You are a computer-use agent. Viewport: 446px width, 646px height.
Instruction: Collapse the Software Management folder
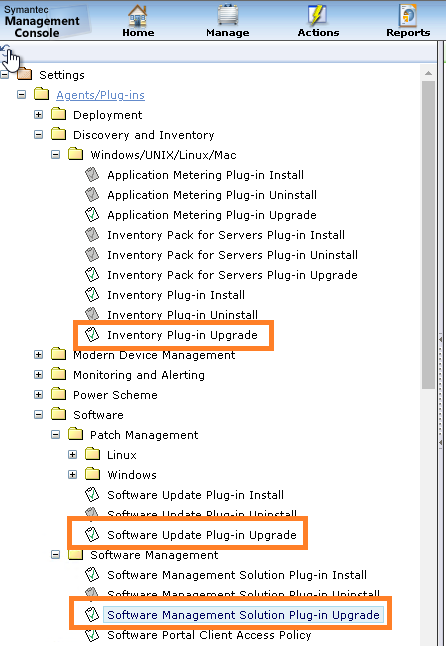(x=55, y=555)
